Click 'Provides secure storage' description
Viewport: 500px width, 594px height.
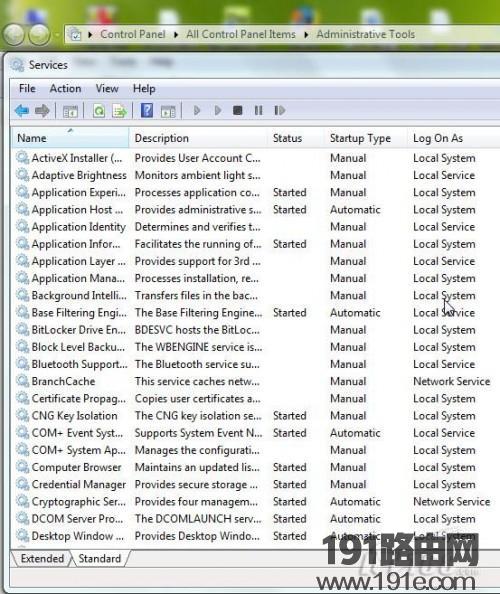[x=196, y=485]
